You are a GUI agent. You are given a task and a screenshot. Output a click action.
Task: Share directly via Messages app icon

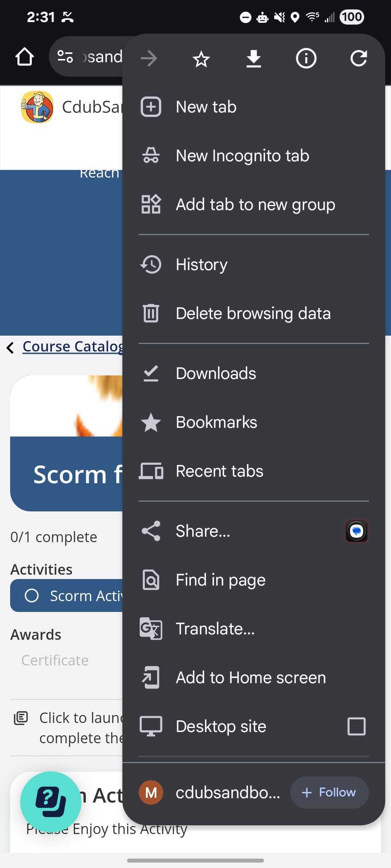tap(357, 531)
